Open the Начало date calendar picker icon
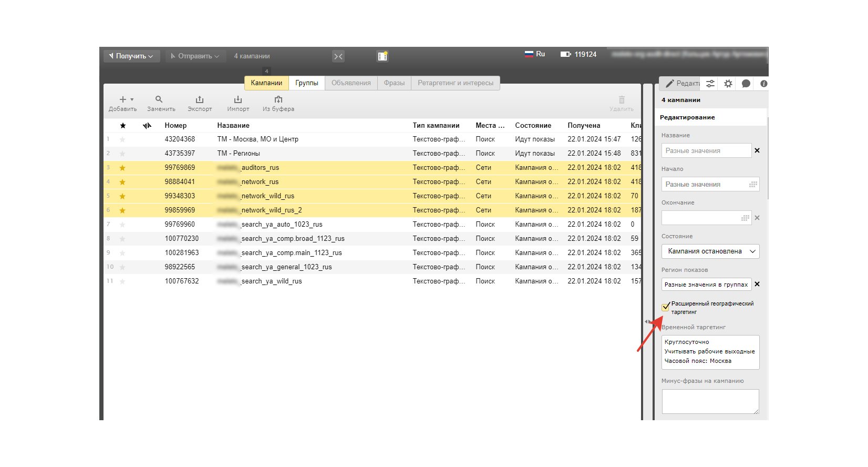 (x=753, y=185)
